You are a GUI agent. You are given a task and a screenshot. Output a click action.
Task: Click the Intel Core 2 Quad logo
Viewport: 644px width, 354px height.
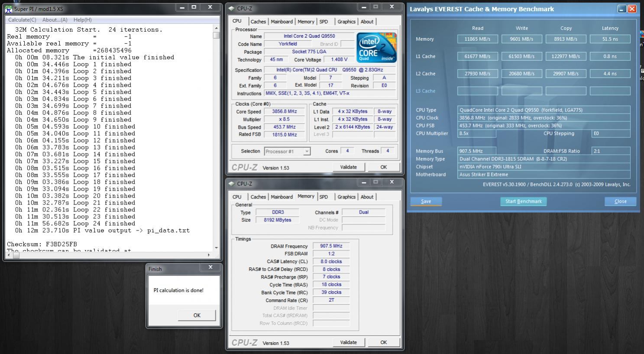click(376, 47)
